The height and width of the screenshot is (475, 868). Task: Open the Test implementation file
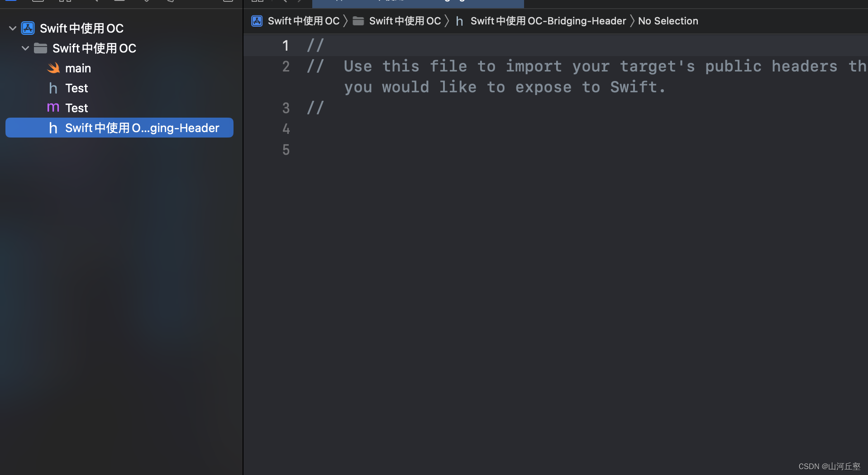coord(76,108)
